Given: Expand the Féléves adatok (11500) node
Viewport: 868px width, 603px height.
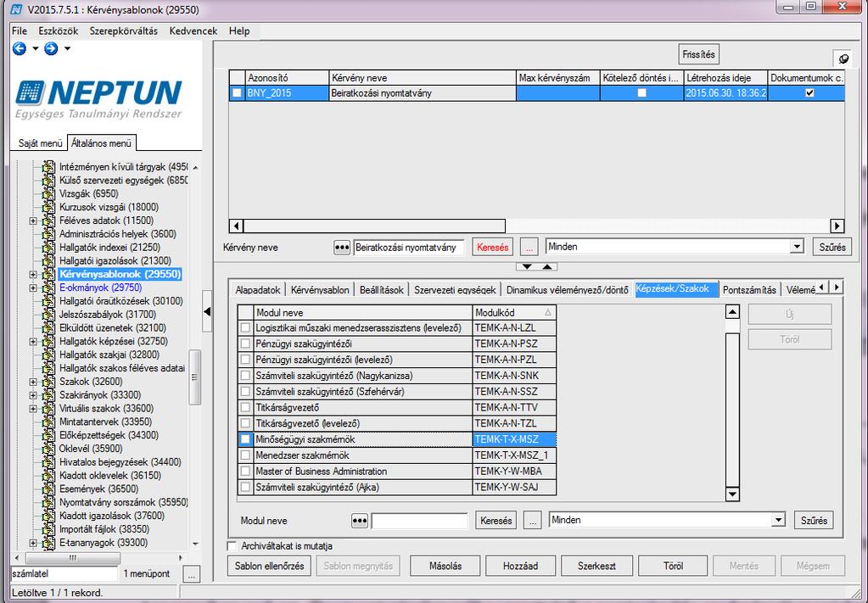Looking at the screenshot, I should click(x=33, y=221).
